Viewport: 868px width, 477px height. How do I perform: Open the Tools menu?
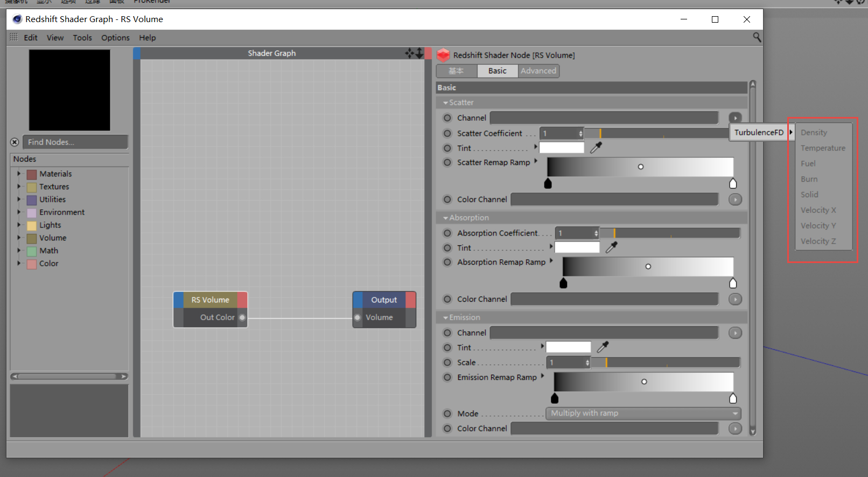click(x=82, y=38)
